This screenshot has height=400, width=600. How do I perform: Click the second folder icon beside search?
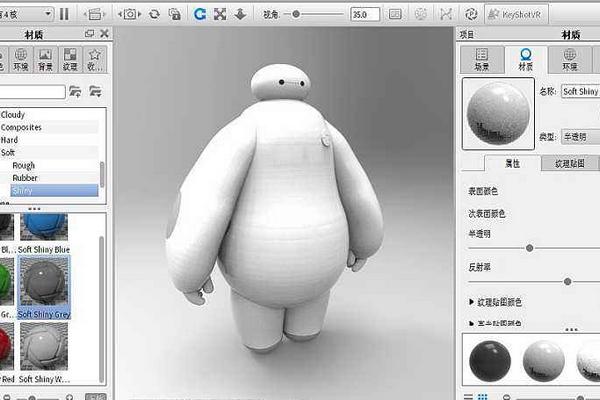(95, 91)
